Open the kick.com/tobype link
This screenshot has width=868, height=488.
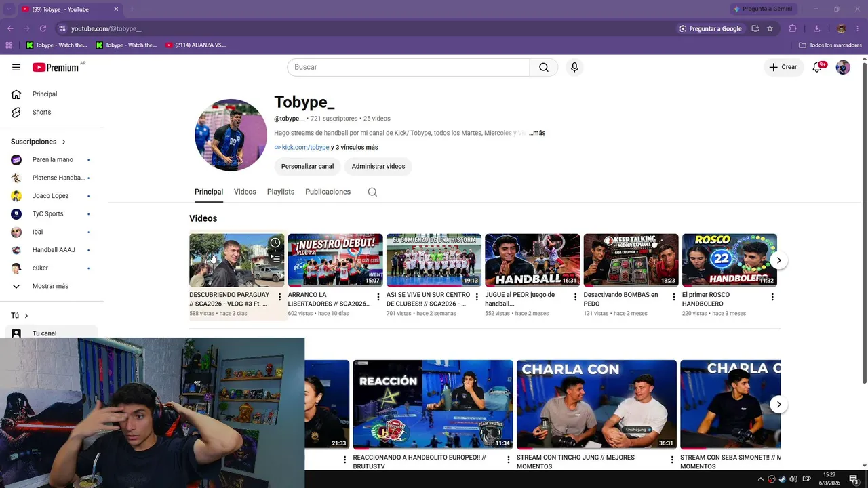tap(305, 147)
